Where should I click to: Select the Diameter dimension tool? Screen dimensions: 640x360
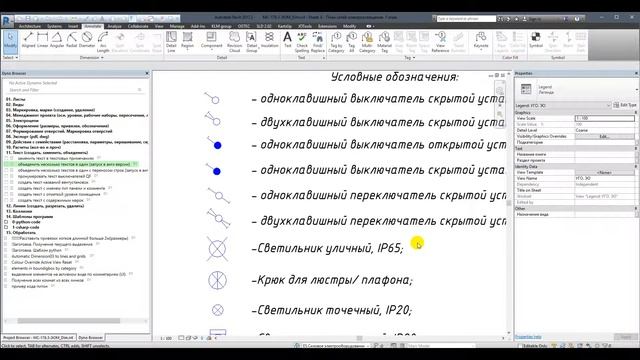[87, 40]
